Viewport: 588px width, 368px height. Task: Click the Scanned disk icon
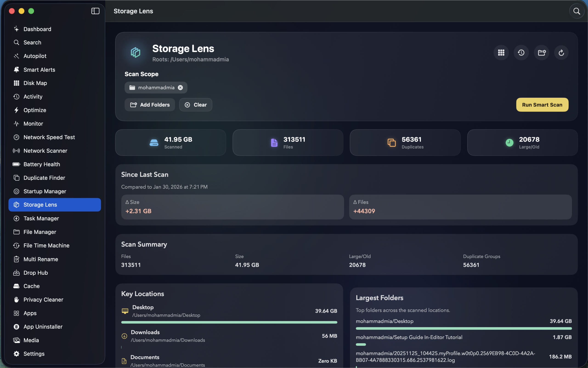[154, 143]
